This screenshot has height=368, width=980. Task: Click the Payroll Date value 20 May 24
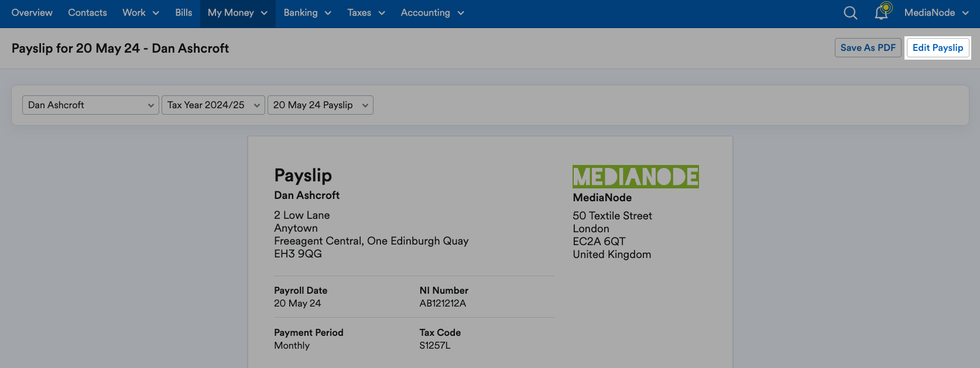[297, 304]
